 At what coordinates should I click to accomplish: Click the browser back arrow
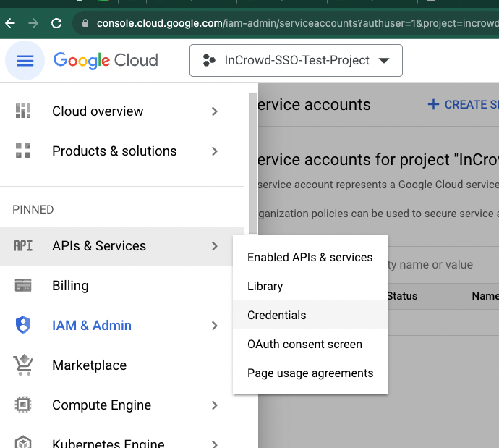[x=10, y=23]
